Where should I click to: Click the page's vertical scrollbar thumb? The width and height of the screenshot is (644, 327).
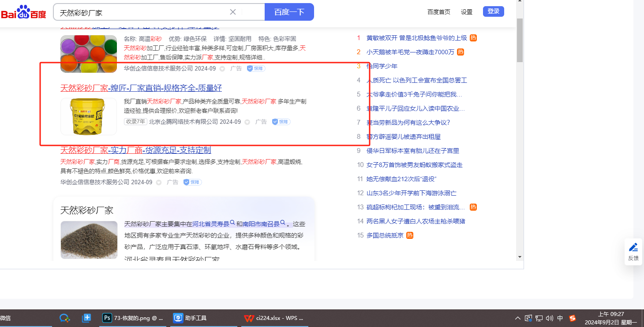[x=520, y=40]
